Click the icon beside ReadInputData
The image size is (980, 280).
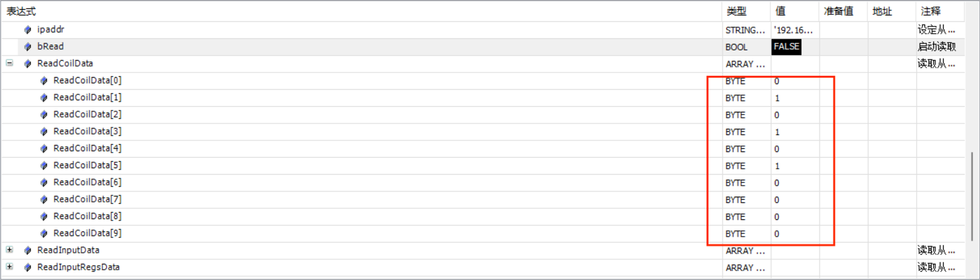pyautogui.click(x=28, y=250)
